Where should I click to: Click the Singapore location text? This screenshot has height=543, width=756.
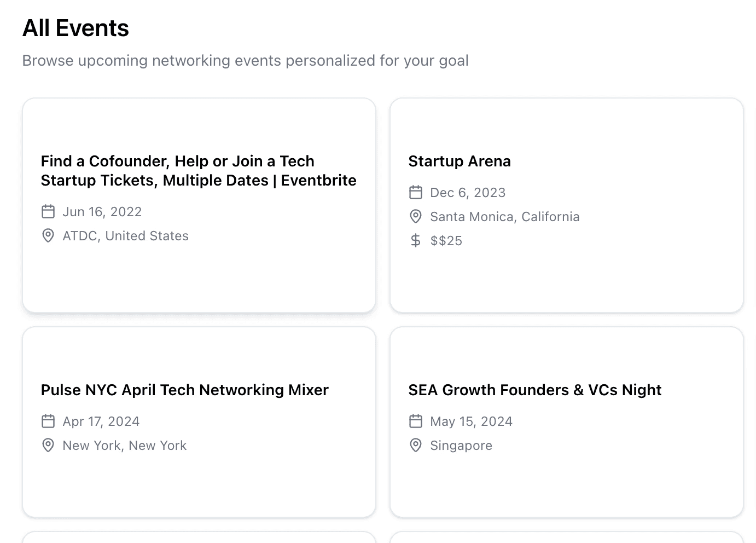461,446
